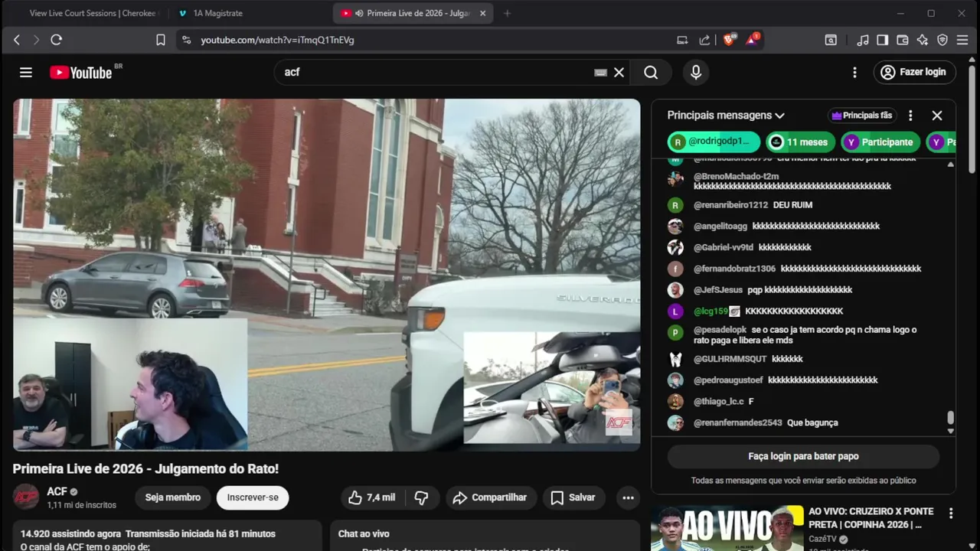Click chat scroll-down arrow
980x551 pixels.
click(951, 431)
